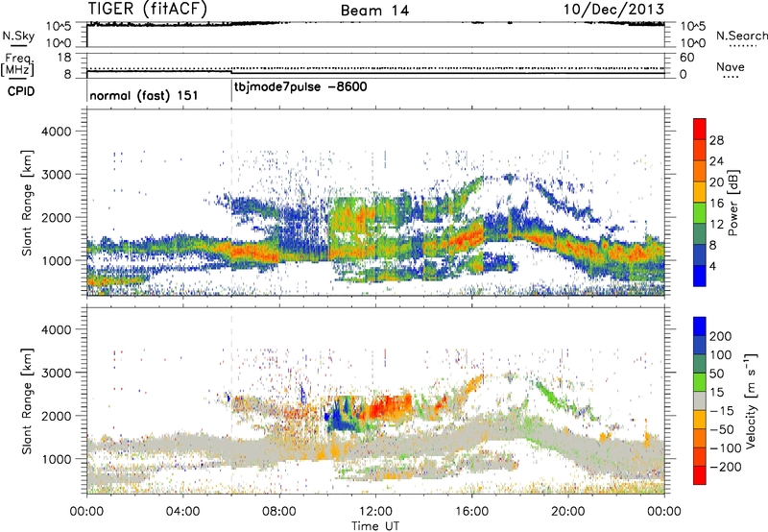Click the -15 tick on the Velocity colorbar
This screenshot has height=532, width=768.
click(722, 410)
